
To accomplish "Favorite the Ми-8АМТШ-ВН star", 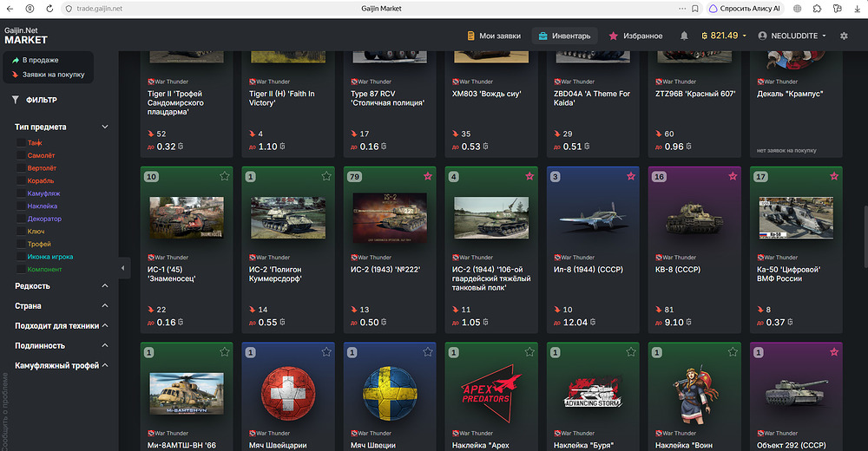I will [224, 351].
